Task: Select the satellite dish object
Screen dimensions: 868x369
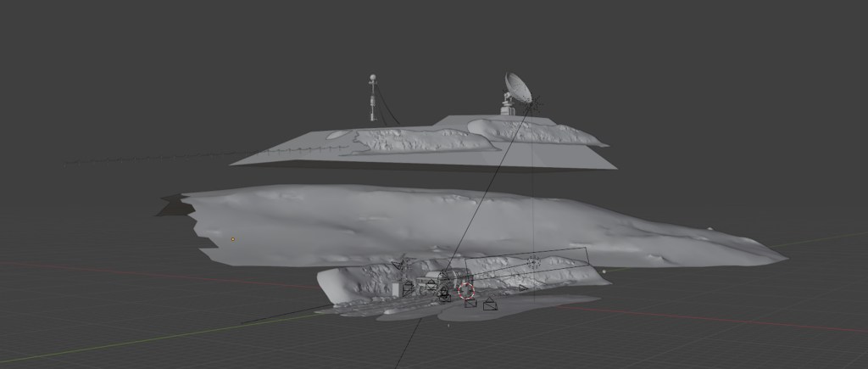Action: click(x=516, y=85)
